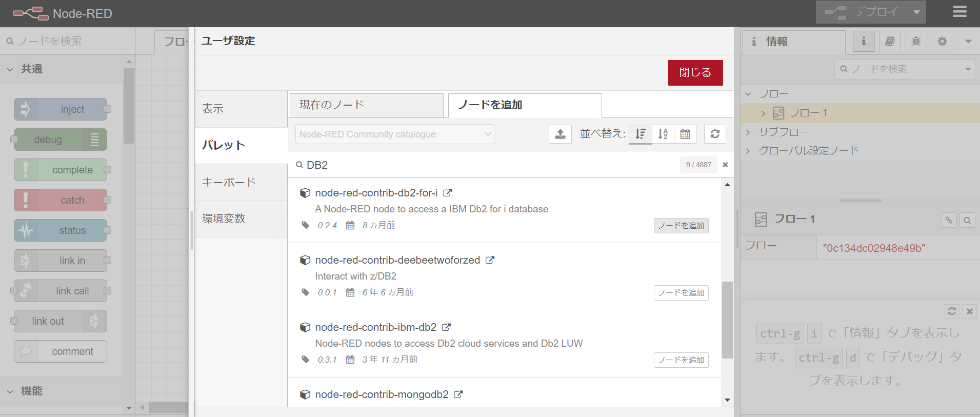Click the 9 / 4887 result count badge
The image size is (980, 417).
point(698,165)
